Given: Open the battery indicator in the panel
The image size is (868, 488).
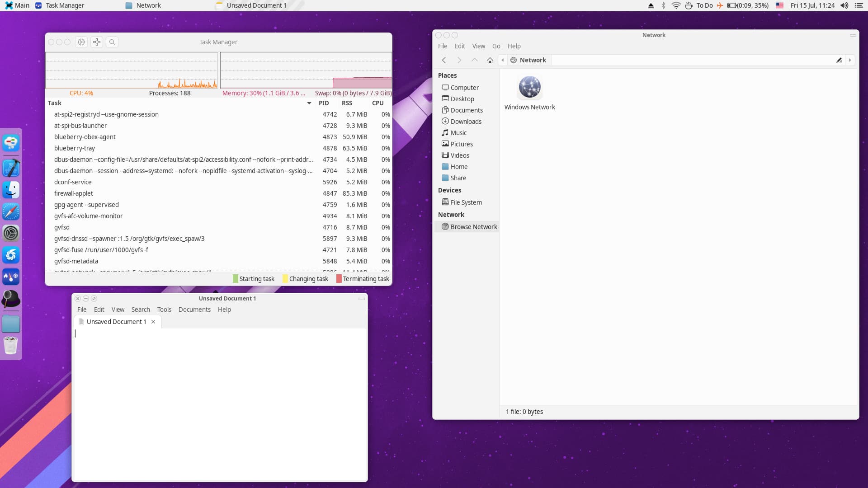Looking at the screenshot, I should (748, 5).
